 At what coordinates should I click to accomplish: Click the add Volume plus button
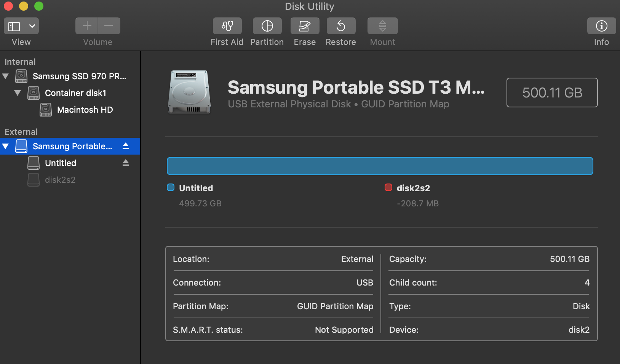(87, 26)
